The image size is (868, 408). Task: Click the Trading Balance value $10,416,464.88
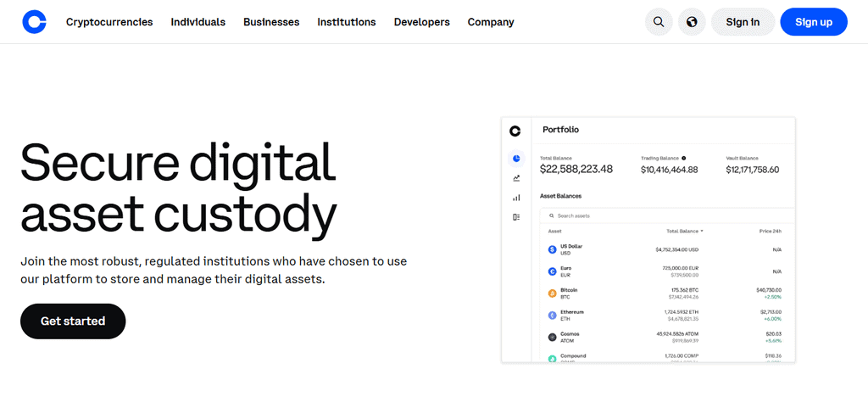pos(670,170)
